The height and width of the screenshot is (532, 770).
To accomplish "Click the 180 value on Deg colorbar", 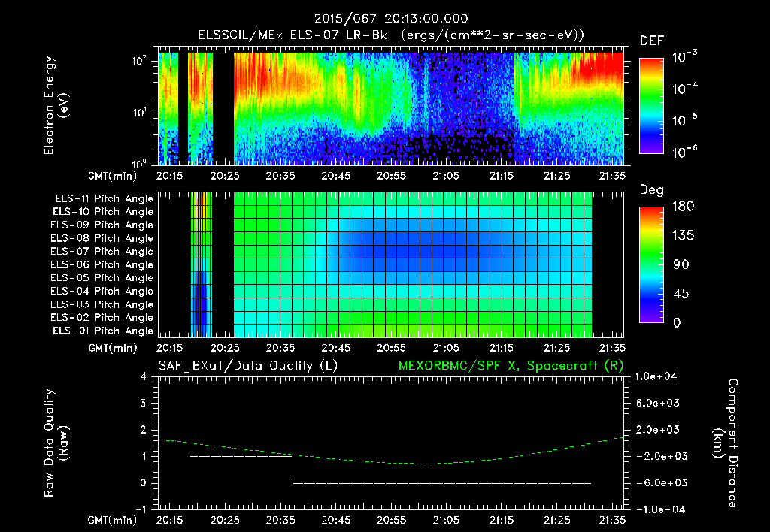I will coord(683,207).
